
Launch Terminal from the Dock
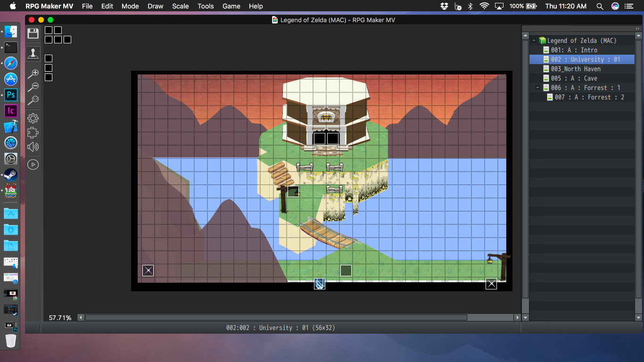11,47
